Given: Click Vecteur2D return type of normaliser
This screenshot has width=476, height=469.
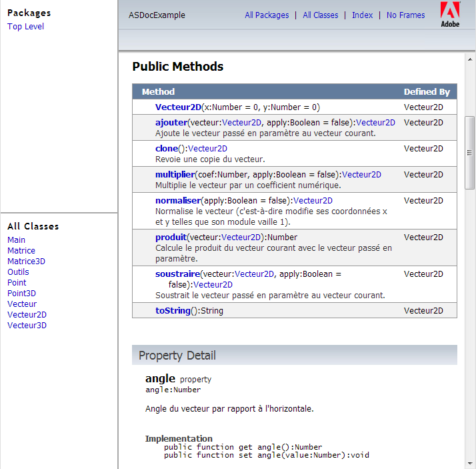Looking at the screenshot, I should click(313, 201).
